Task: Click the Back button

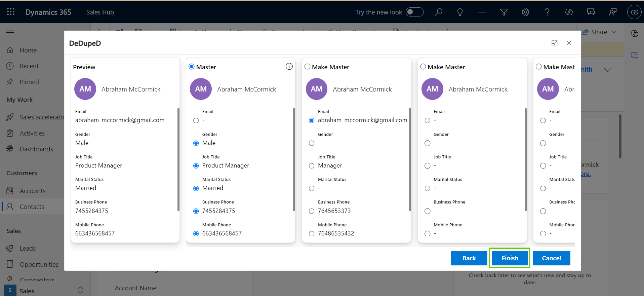Action: (x=469, y=258)
